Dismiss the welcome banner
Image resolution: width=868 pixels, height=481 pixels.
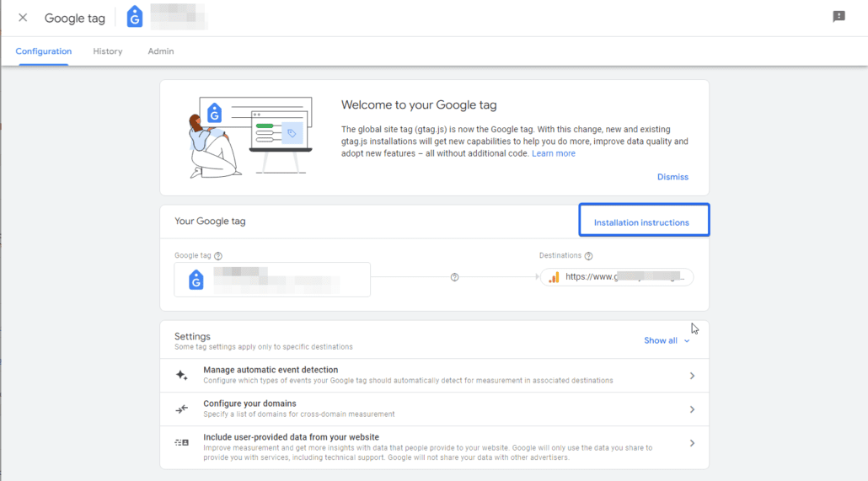tap(672, 177)
